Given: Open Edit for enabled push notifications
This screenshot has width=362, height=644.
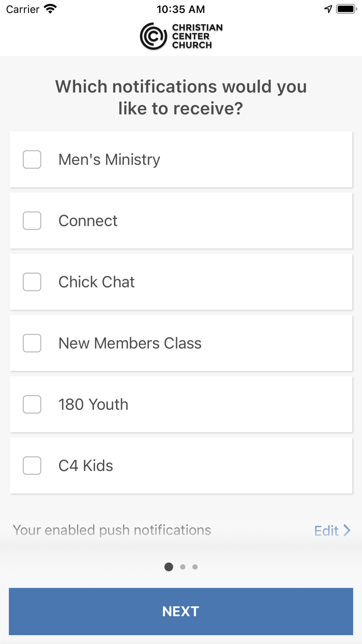Looking at the screenshot, I should tap(326, 531).
